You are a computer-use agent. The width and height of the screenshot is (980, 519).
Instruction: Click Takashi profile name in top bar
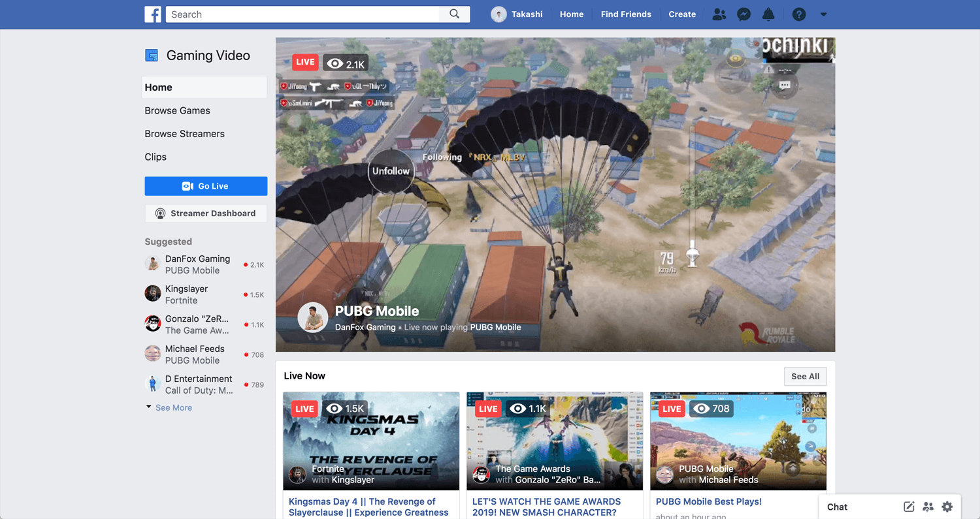[527, 14]
